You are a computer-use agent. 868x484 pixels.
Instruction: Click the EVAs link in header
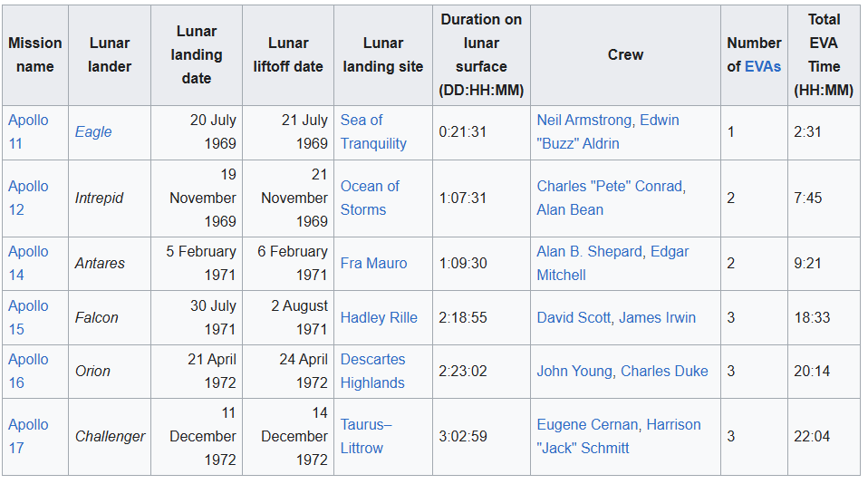point(762,66)
